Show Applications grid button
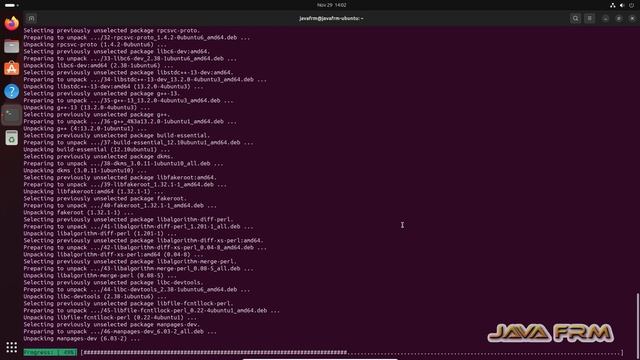 click(11, 347)
